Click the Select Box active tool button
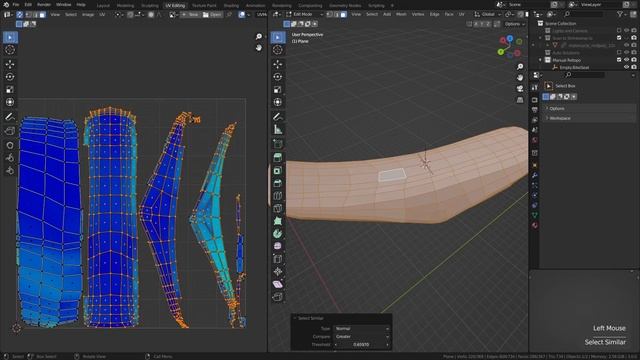 click(x=549, y=86)
